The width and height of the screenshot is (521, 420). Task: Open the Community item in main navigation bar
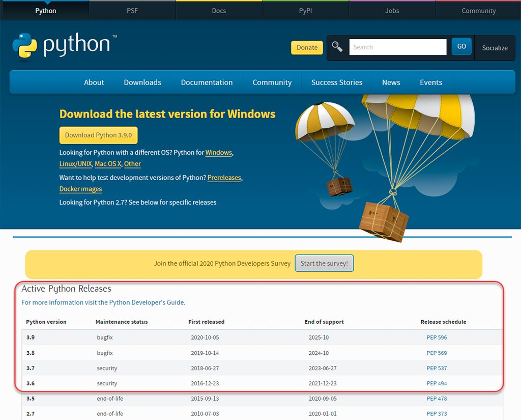point(272,82)
